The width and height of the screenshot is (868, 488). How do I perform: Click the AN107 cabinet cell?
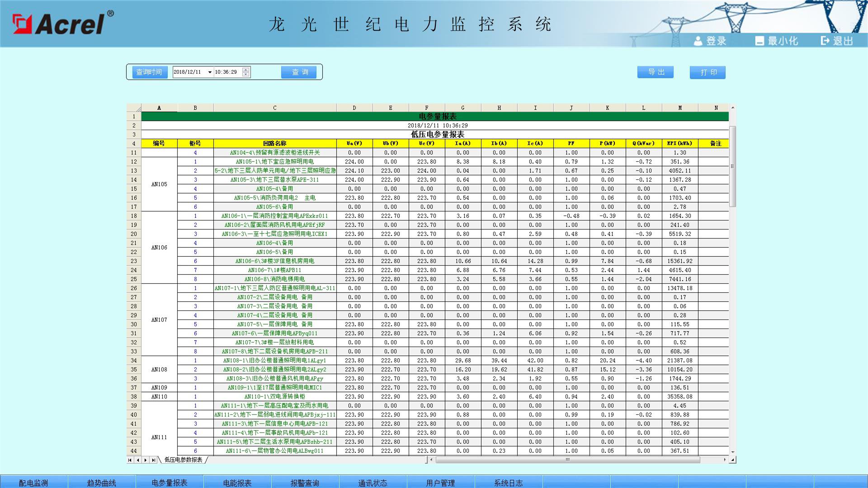tap(159, 320)
